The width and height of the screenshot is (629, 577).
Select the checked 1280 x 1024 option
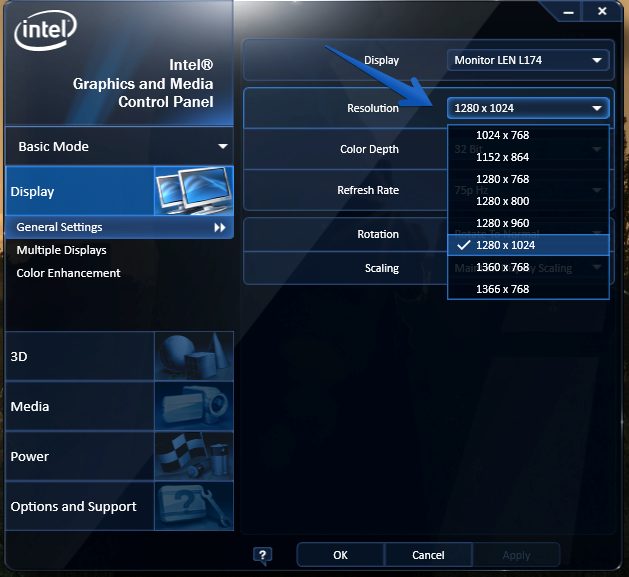528,245
